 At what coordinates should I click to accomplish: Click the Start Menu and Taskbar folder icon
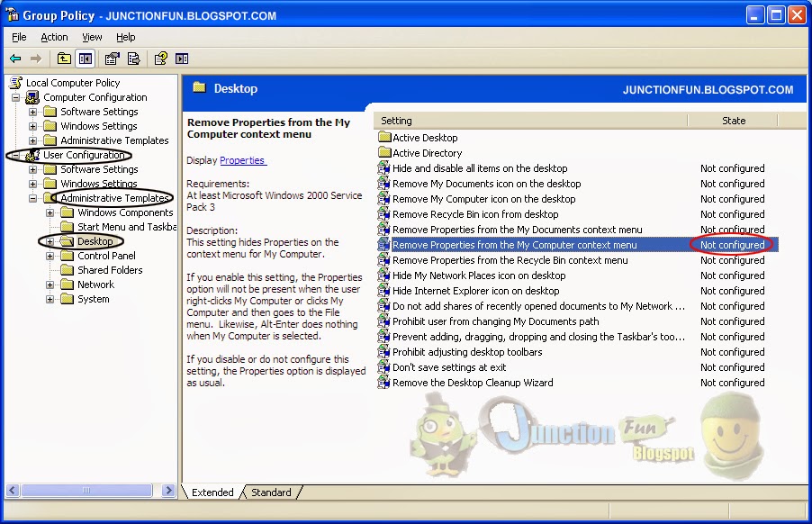pyautogui.click(x=67, y=227)
